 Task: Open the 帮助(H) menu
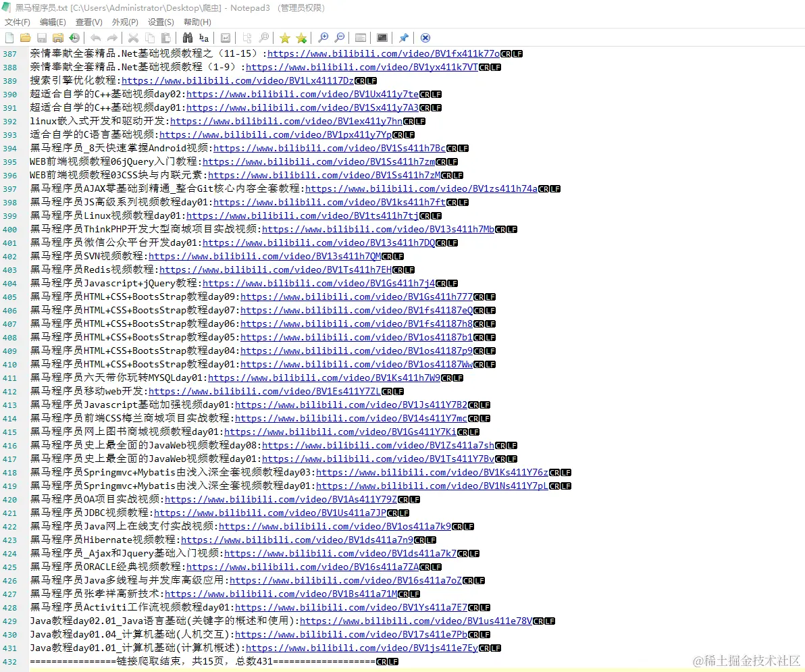(x=197, y=22)
